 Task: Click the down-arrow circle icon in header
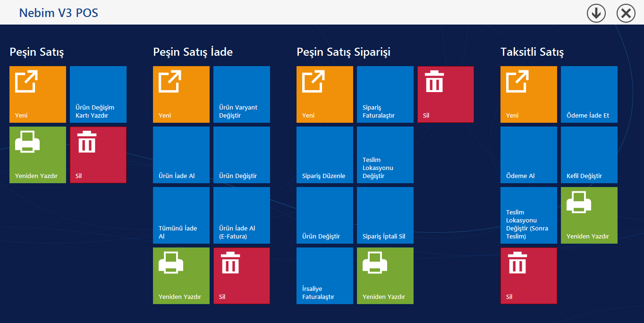click(x=596, y=13)
